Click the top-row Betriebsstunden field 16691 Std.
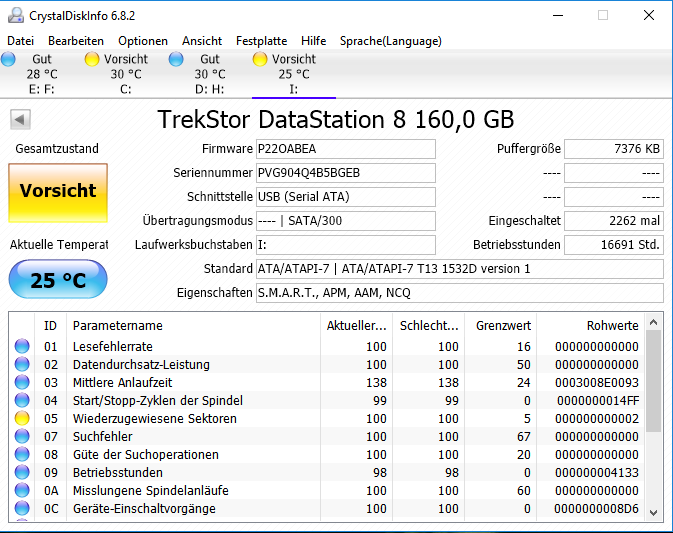This screenshot has height=533, width=673. coord(614,245)
